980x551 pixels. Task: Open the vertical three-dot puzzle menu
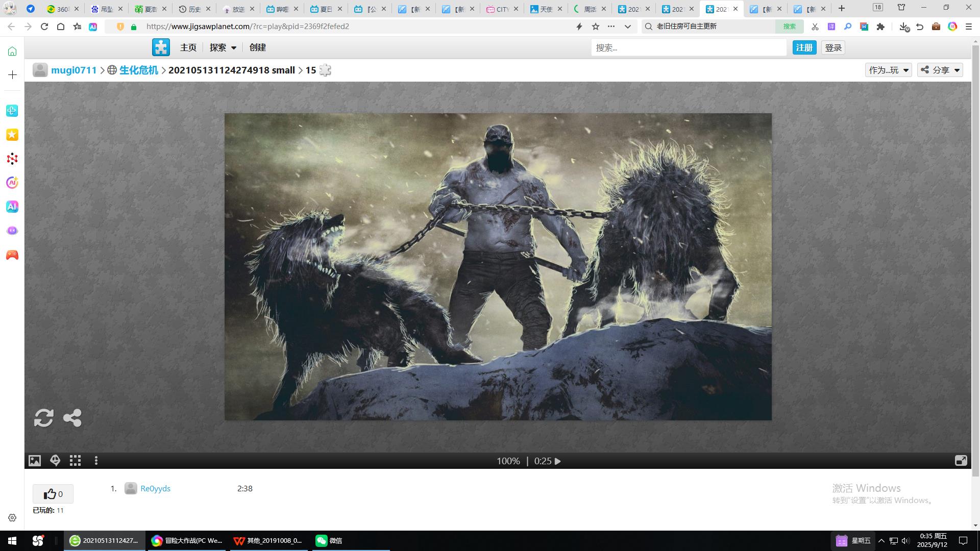(96, 461)
